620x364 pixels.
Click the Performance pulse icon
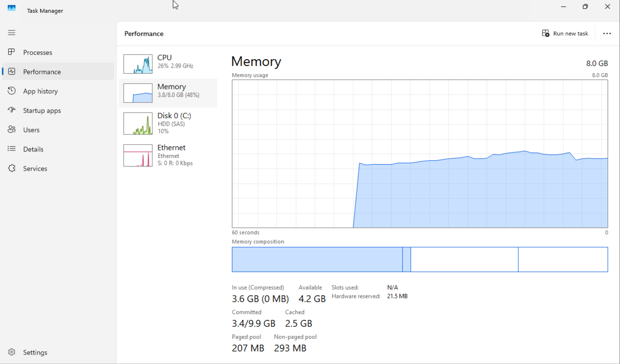click(11, 71)
